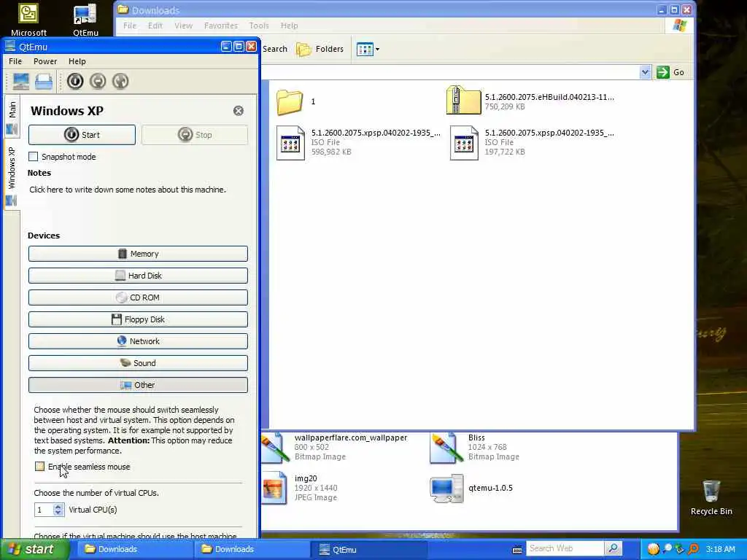Image resolution: width=747 pixels, height=560 pixels.
Task: Open the QtEmu desktop shortcut
Action: [85, 19]
